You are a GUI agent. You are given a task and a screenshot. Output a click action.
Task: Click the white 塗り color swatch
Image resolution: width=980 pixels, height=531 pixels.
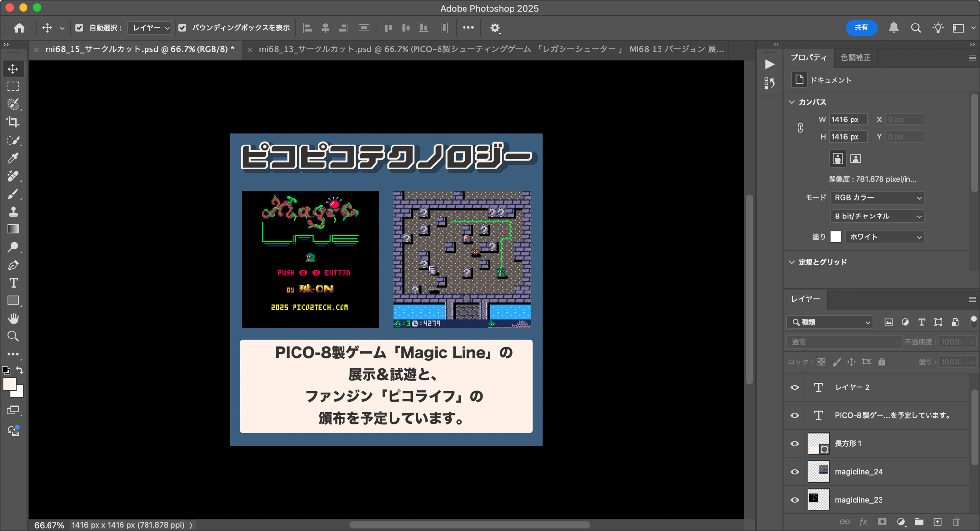tap(835, 237)
